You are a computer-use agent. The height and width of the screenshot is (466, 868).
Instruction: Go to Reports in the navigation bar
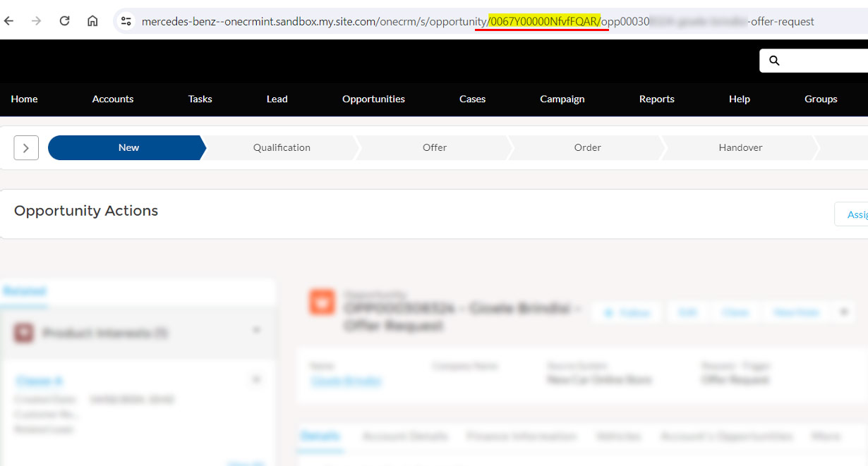[x=656, y=99]
